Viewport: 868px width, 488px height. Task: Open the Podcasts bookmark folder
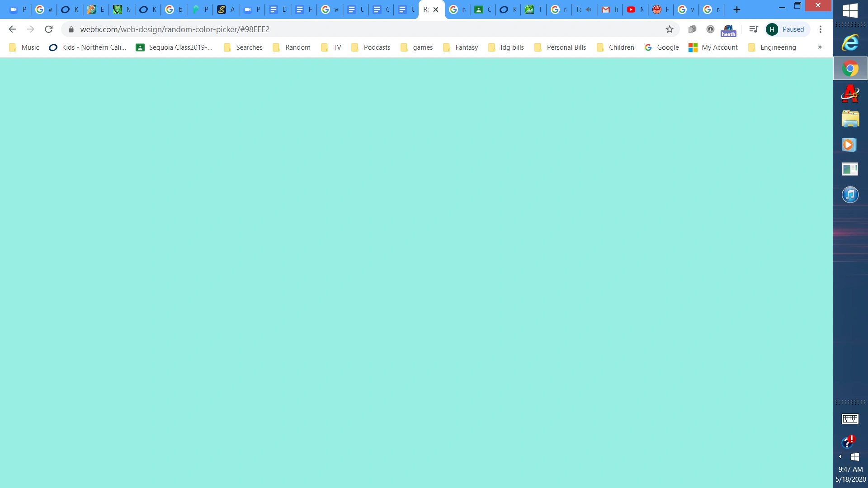[x=371, y=47]
